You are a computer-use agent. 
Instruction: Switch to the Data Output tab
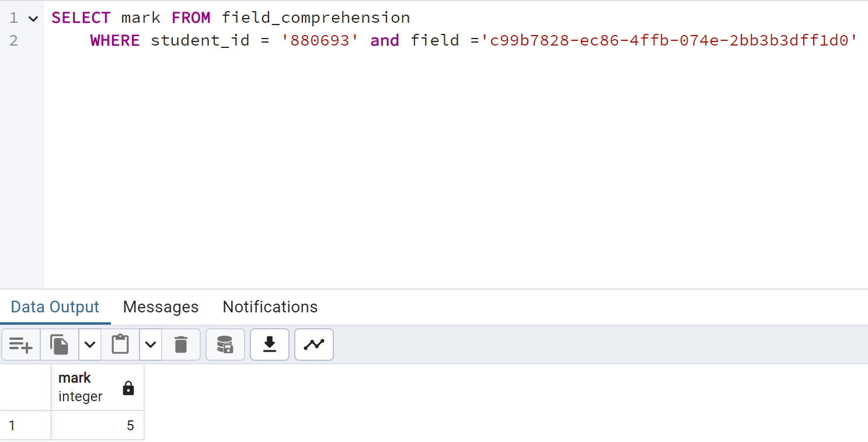(x=55, y=307)
